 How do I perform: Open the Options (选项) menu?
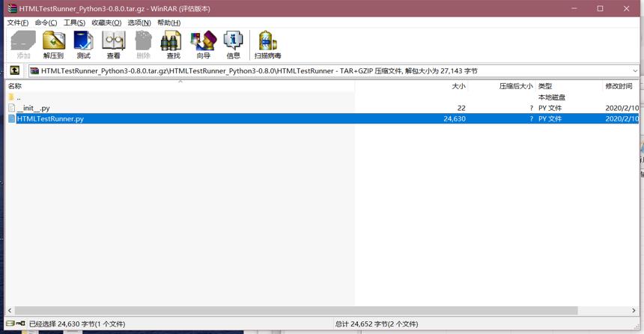coord(139,22)
